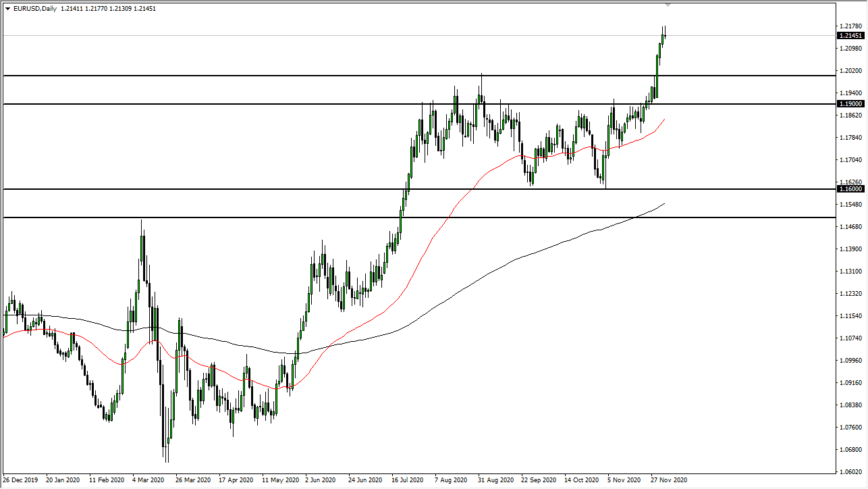The image size is (868, 489).
Task: Click the current bid price tag 1.21451
Action: click(849, 36)
